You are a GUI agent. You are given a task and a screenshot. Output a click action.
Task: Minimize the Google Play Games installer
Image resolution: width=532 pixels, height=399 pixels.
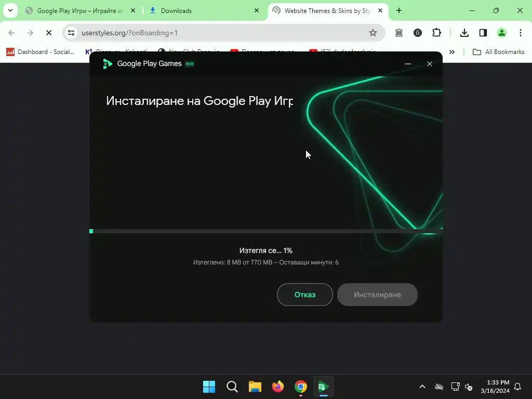408,64
